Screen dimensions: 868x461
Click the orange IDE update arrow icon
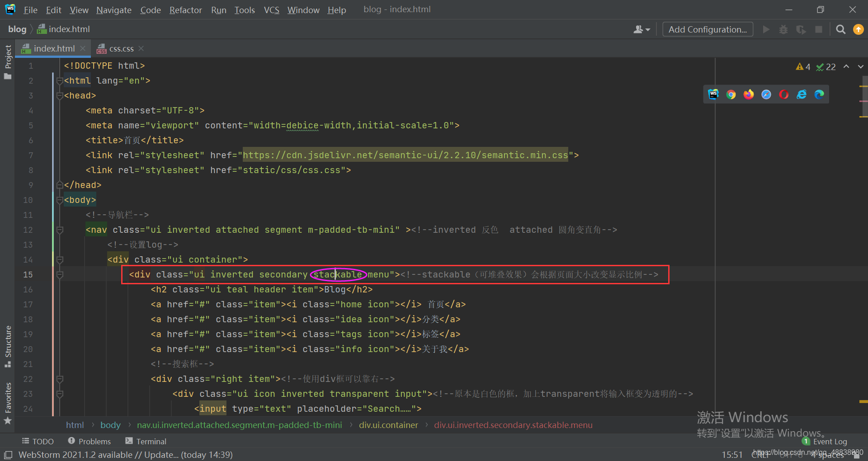click(x=858, y=29)
